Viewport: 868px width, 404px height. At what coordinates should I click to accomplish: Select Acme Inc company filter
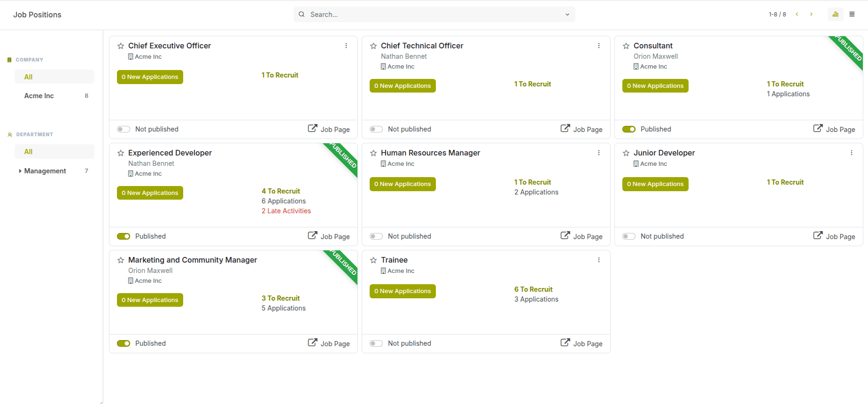point(39,96)
